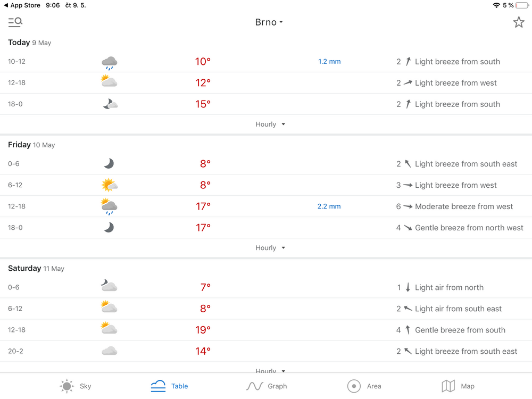Expand Hourly forecast for Today
The image size is (532, 399).
point(270,124)
